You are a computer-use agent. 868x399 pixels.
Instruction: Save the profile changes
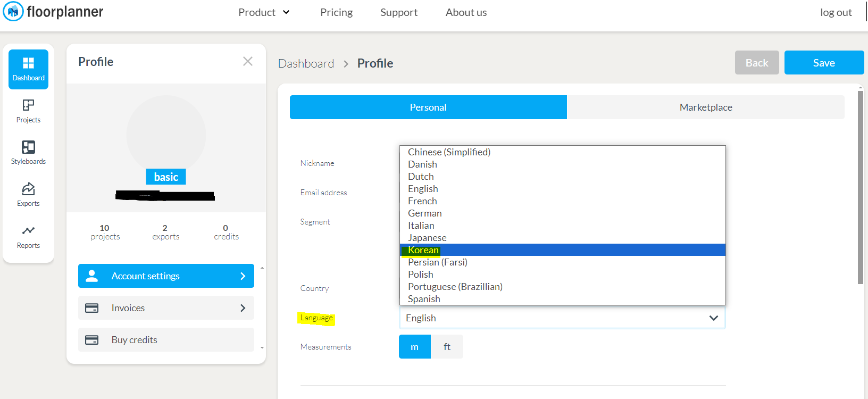[x=824, y=63]
